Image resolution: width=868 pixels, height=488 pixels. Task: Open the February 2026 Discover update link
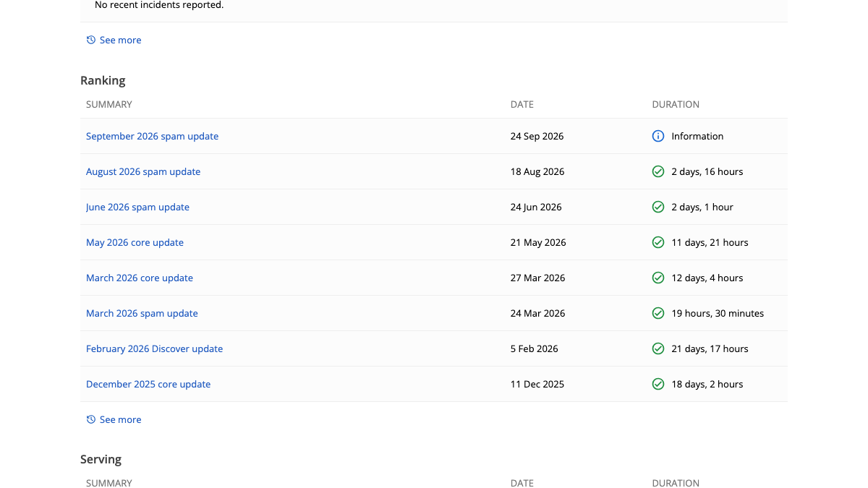154,348
